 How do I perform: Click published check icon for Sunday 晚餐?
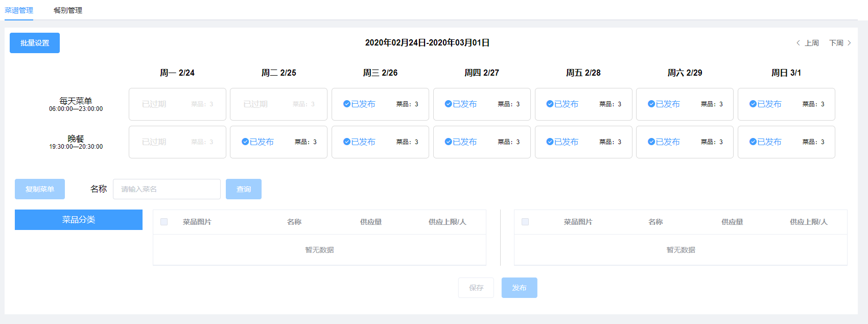pyautogui.click(x=753, y=142)
